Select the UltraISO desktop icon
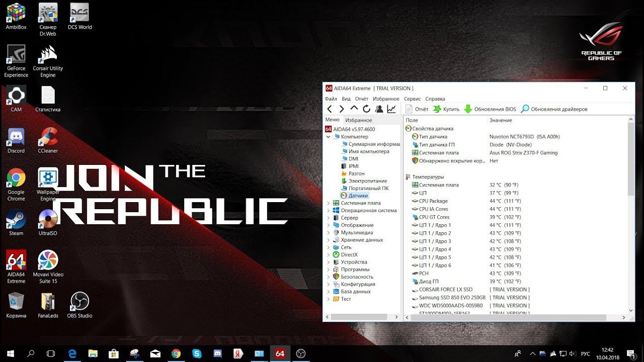Screen dimensions: 644x362 (x=48, y=223)
